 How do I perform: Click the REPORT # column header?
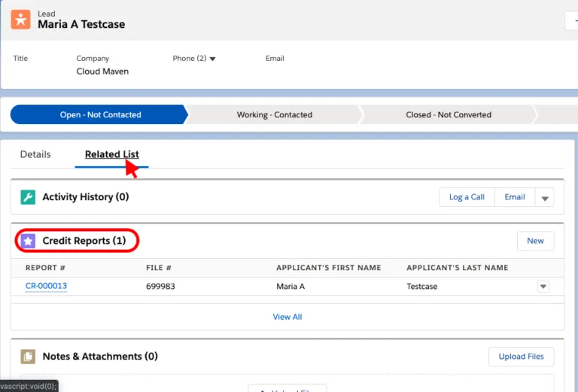pos(45,268)
